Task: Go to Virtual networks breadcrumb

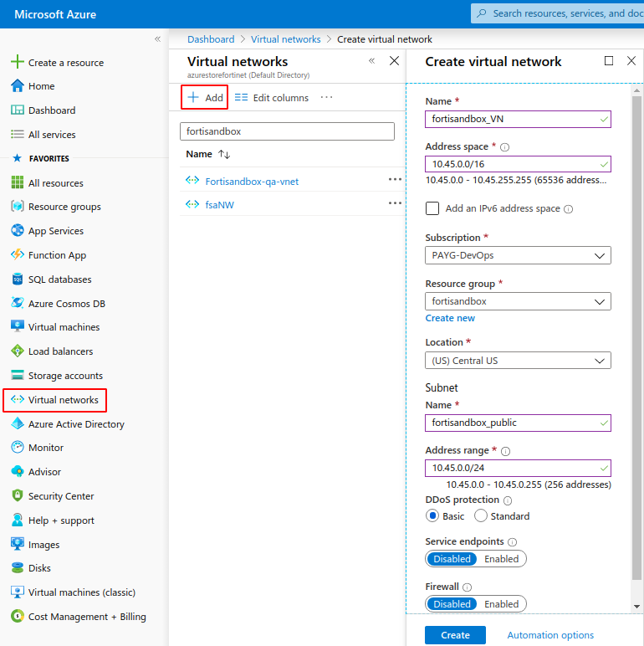Action: point(286,39)
